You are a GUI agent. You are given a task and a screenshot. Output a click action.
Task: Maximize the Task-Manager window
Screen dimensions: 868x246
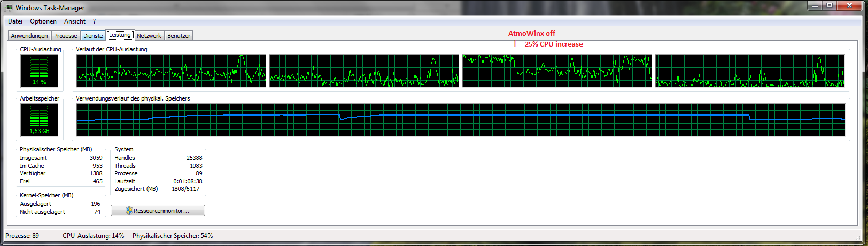coord(829,5)
